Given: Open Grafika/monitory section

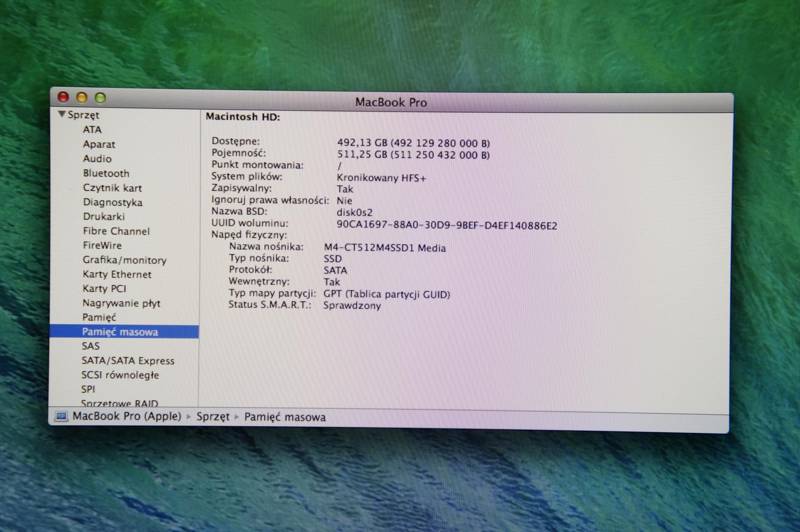Looking at the screenshot, I should point(124,260).
